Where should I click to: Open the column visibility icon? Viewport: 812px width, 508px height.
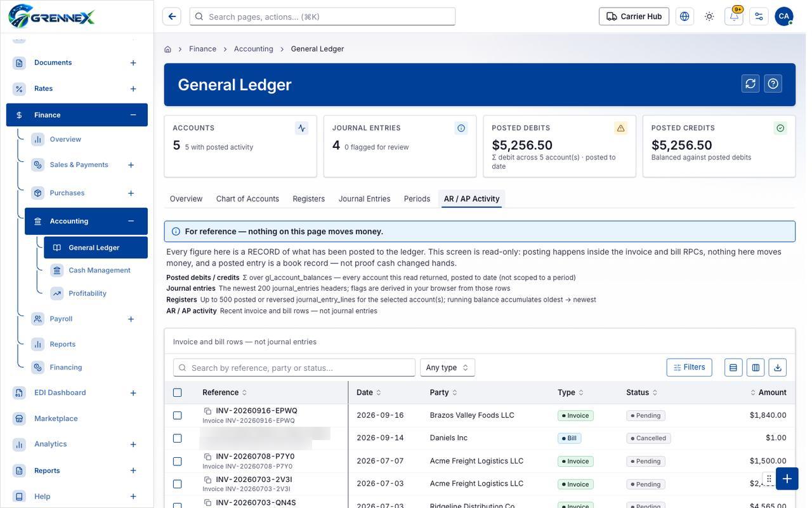(x=756, y=368)
